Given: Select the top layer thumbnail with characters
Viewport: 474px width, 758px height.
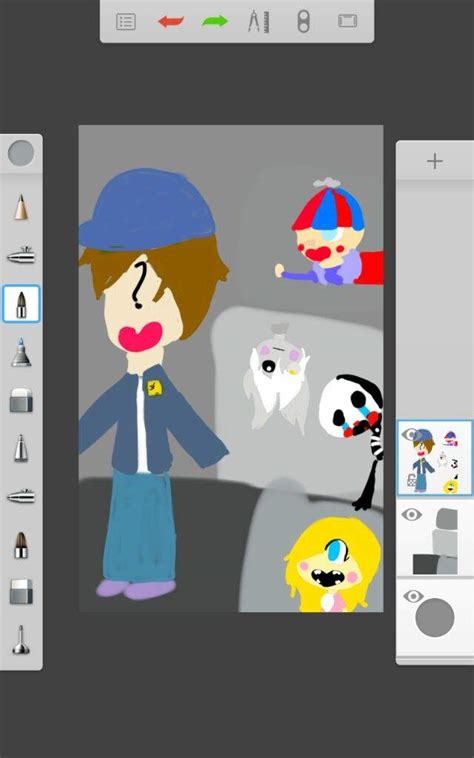Looking at the screenshot, I should (x=435, y=458).
